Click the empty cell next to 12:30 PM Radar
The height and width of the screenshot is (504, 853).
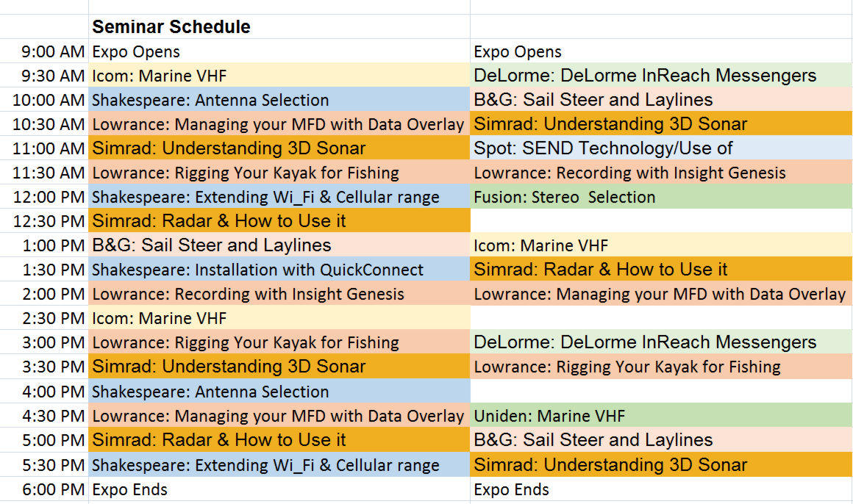[x=661, y=220]
